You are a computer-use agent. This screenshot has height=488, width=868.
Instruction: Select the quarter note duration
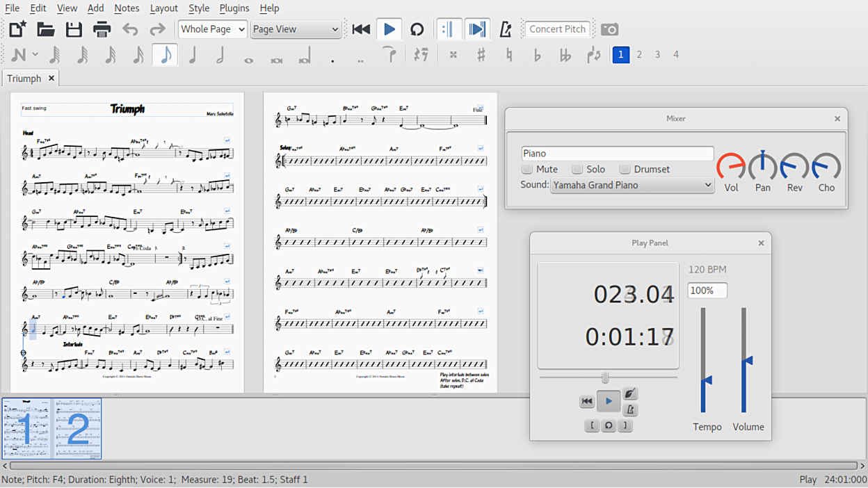(193, 55)
